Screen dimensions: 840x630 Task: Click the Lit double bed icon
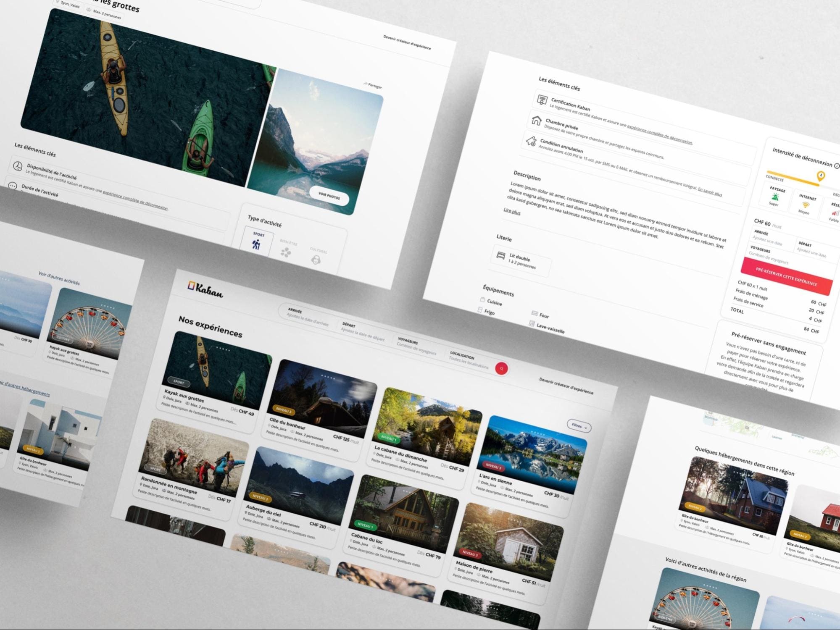pyautogui.click(x=500, y=255)
